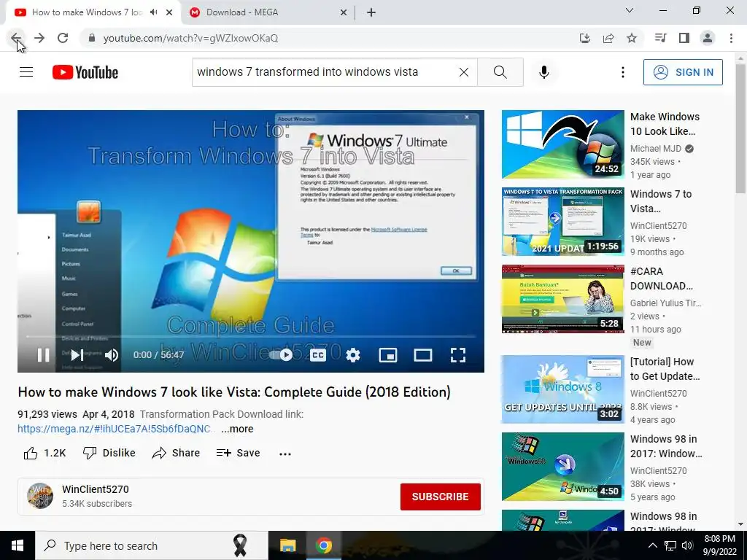Open the YouTube hamburger guide menu
Viewport: 747px width, 560px height.
pos(26,72)
